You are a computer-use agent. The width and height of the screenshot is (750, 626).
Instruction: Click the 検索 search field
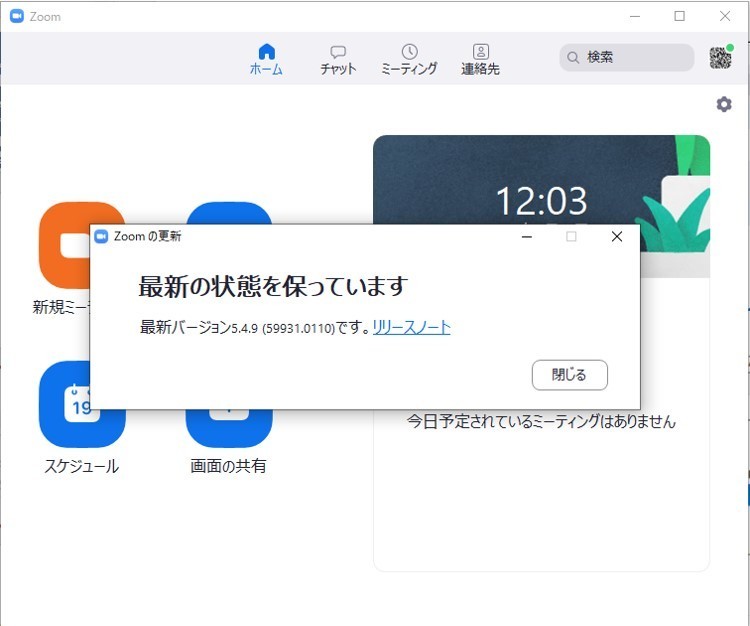[x=627, y=58]
